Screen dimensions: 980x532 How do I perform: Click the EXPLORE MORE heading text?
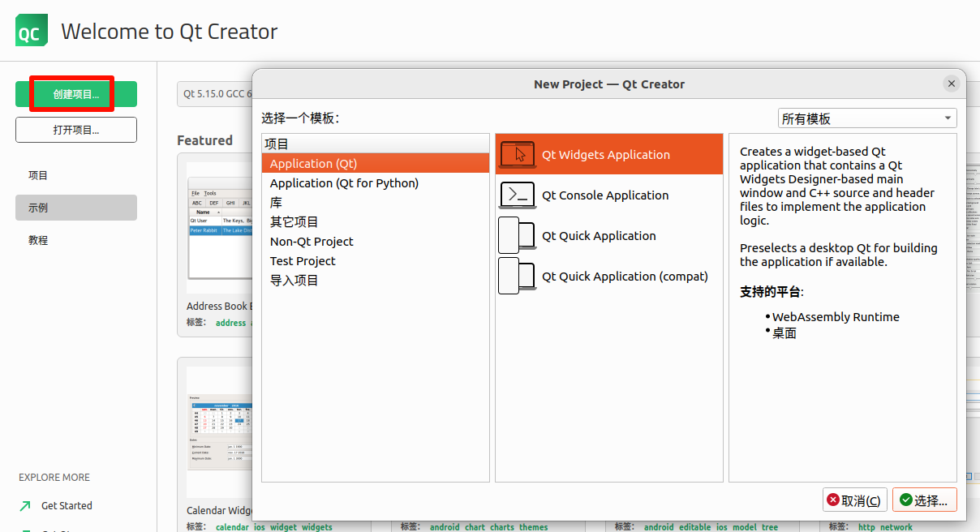(54, 478)
